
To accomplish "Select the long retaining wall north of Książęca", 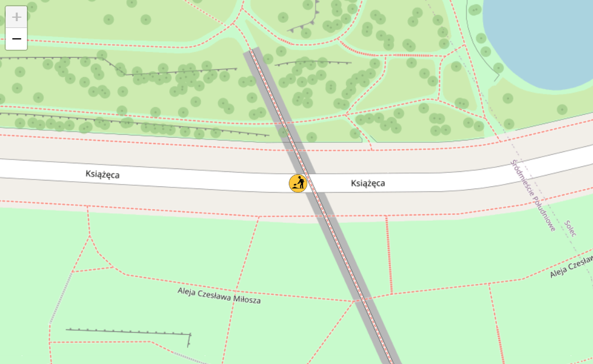I will [134, 123].
